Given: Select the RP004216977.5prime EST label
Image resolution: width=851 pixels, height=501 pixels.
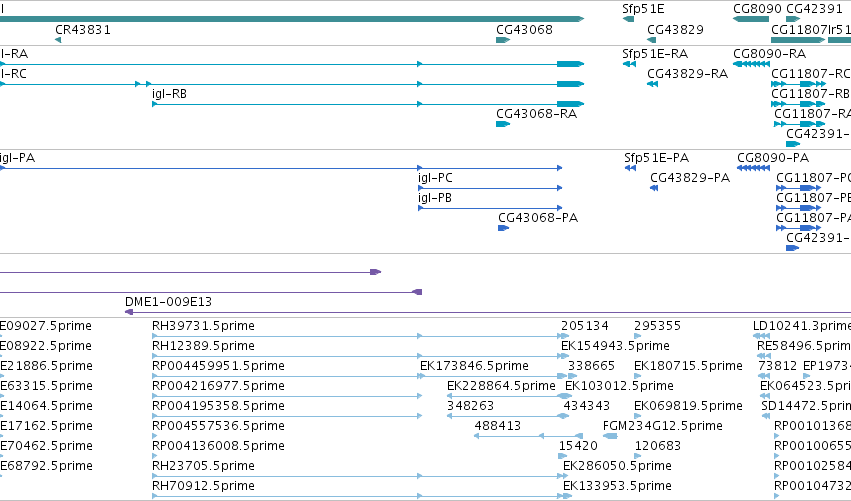Looking at the screenshot, I should [218, 386].
